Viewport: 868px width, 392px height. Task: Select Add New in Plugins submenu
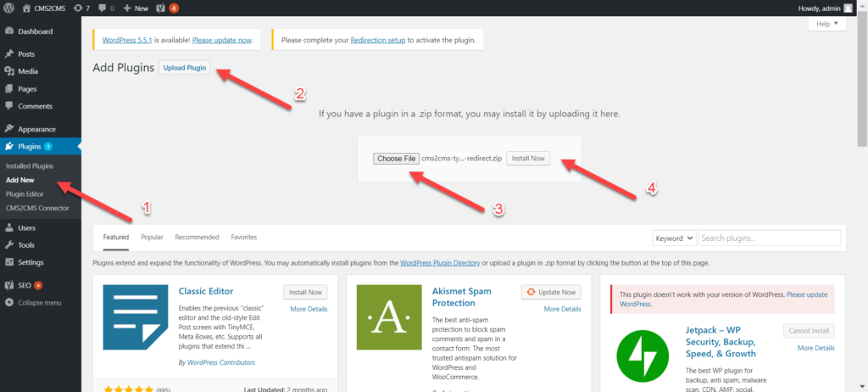(20, 180)
